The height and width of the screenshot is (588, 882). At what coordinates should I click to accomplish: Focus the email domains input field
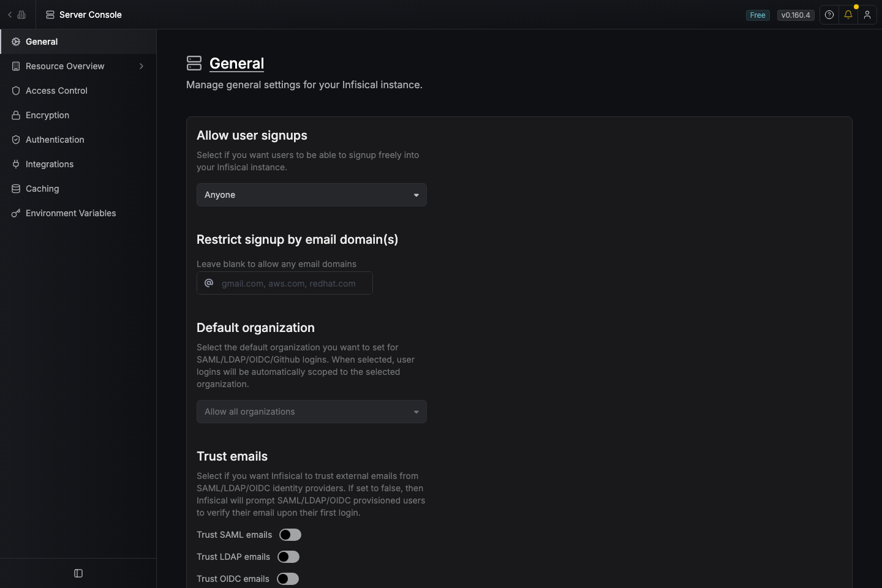[x=285, y=283]
